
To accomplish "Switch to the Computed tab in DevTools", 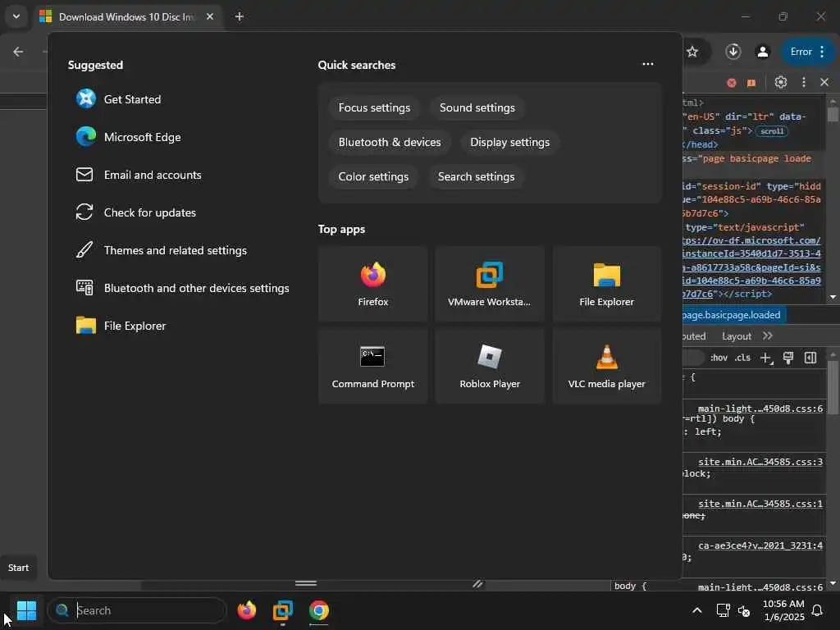I will pyautogui.click(x=694, y=336).
